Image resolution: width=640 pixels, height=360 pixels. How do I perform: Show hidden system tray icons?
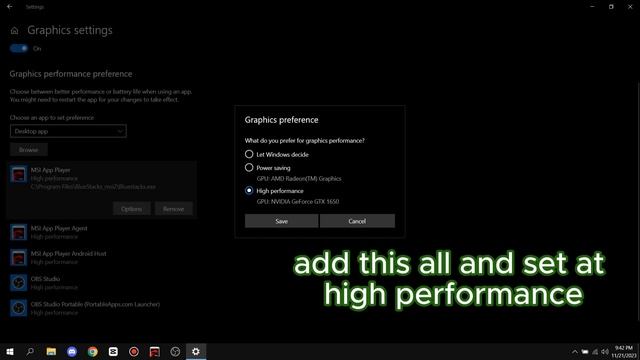click(575, 352)
